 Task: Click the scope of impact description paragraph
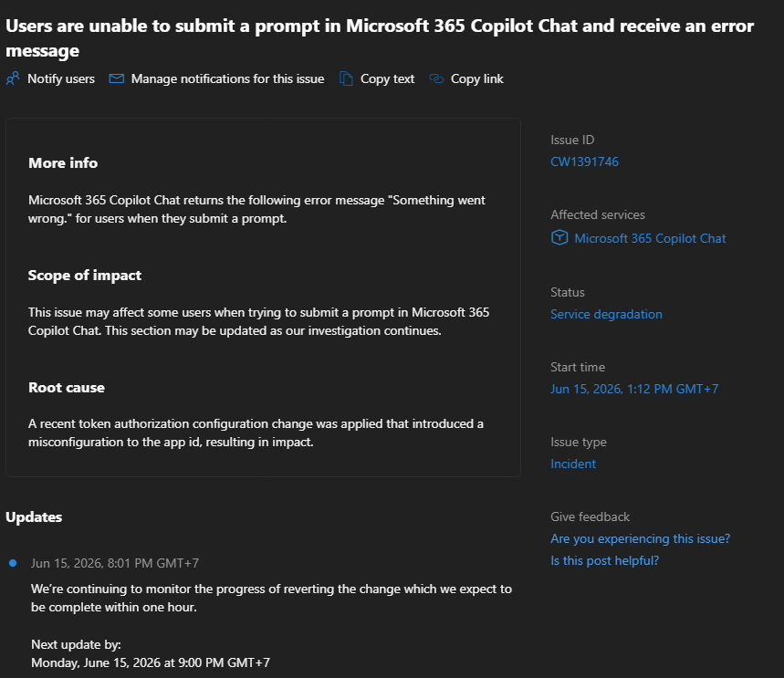pyautogui.click(x=258, y=321)
